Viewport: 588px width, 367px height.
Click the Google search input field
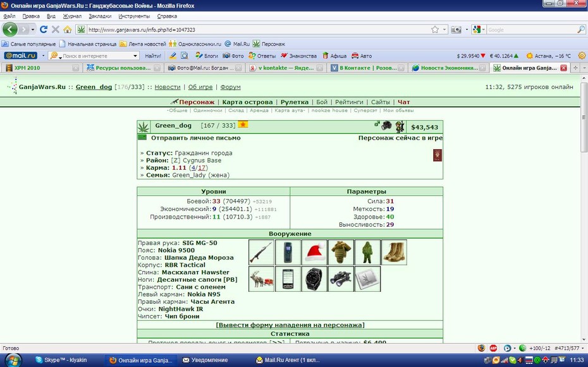532,30
